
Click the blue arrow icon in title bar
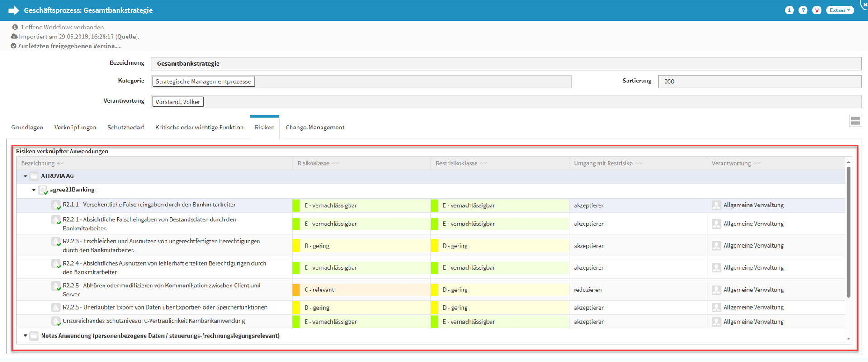14,10
